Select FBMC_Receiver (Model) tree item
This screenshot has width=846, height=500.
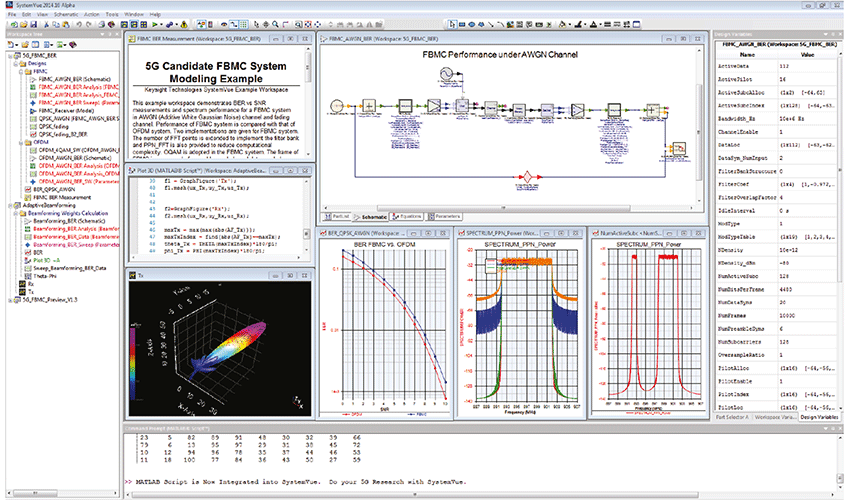66,111
